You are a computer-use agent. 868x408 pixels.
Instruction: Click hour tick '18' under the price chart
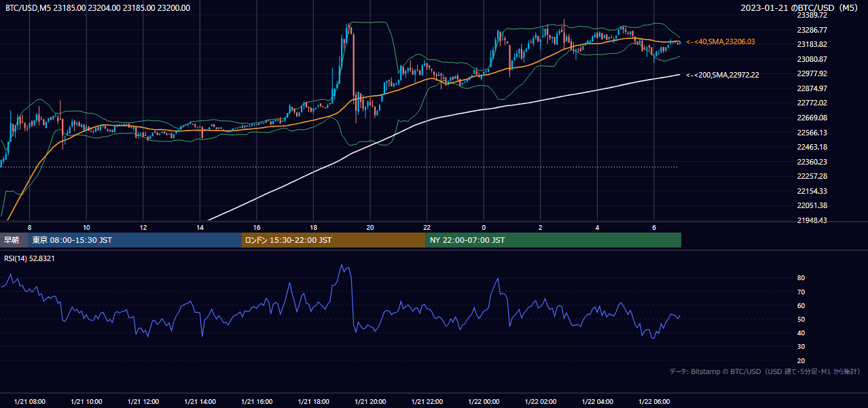pyautogui.click(x=313, y=227)
